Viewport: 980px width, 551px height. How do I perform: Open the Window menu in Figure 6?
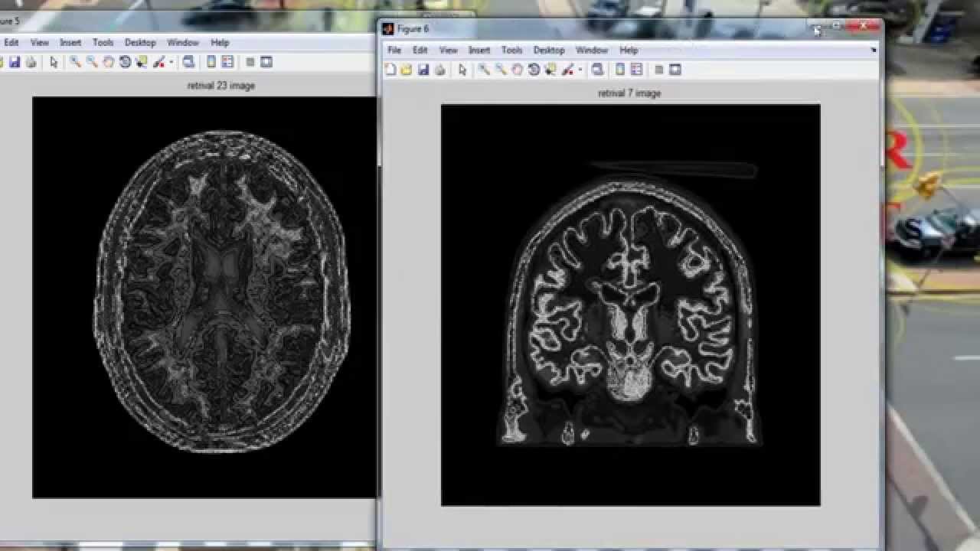pyautogui.click(x=592, y=50)
